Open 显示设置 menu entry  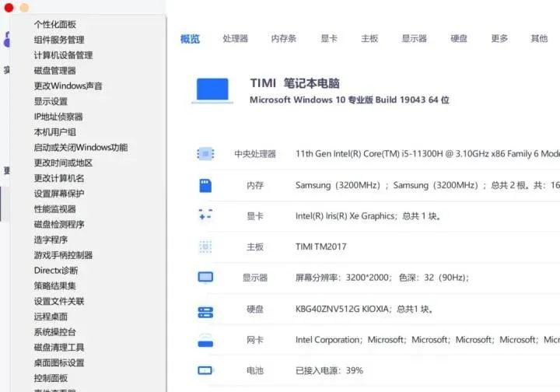(51, 101)
